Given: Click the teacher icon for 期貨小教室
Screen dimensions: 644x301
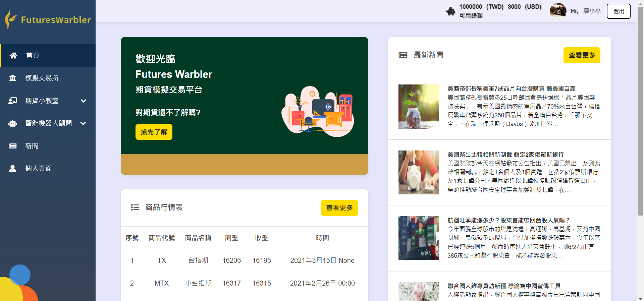Looking at the screenshot, I should click(13, 101).
